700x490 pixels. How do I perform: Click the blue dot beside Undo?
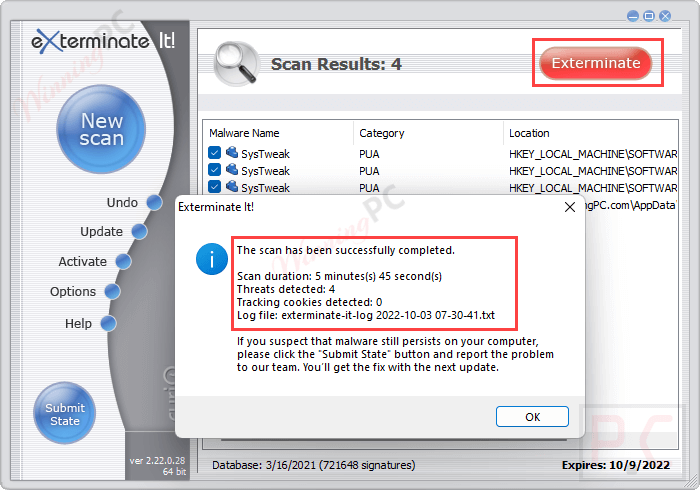(154, 203)
